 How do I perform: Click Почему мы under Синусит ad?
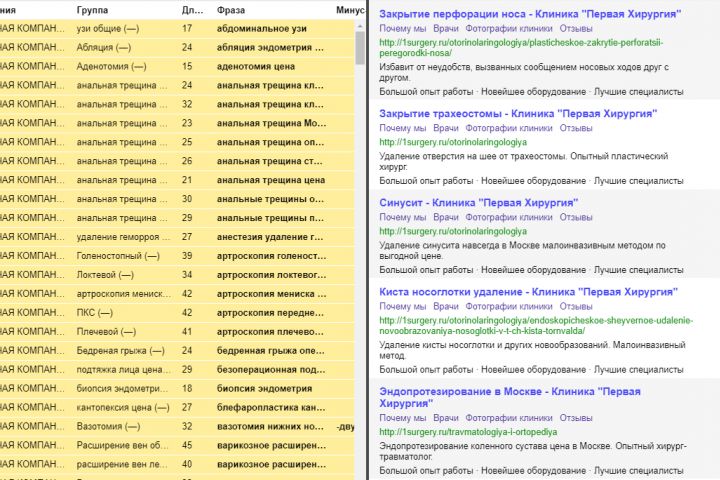click(x=403, y=217)
